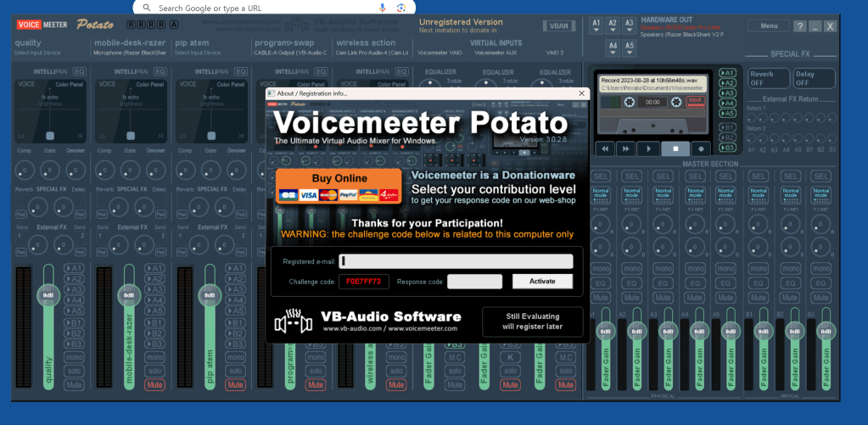868x425 pixels.
Task: Toggle A1 arming on the cassette recorder
Action: (x=727, y=73)
